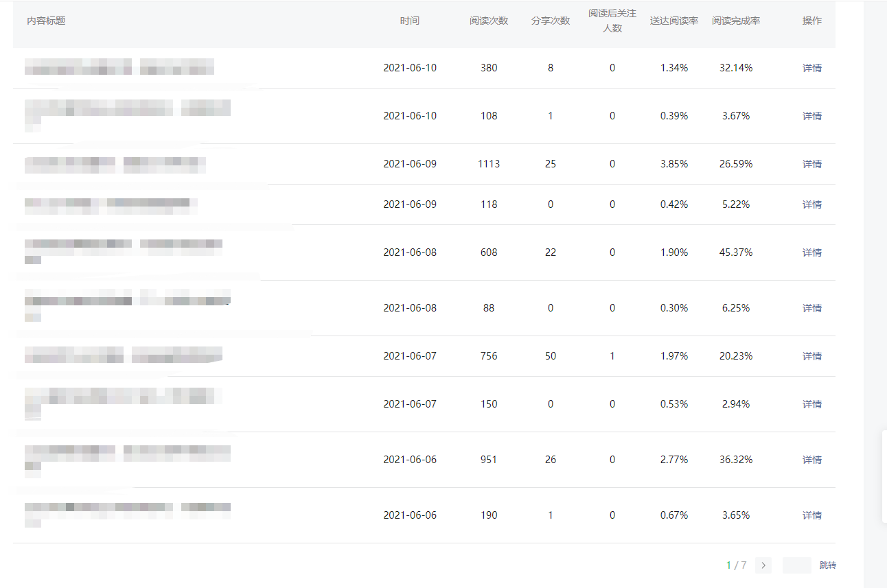Click the 阅读次数 column header
Image resolution: width=887 pixels, height=588 pixels.
coord(489,21)
